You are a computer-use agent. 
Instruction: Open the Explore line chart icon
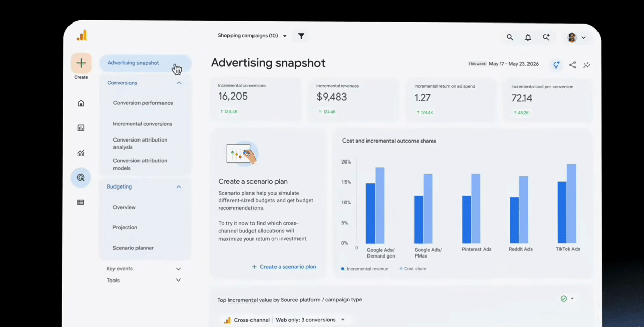81,153
